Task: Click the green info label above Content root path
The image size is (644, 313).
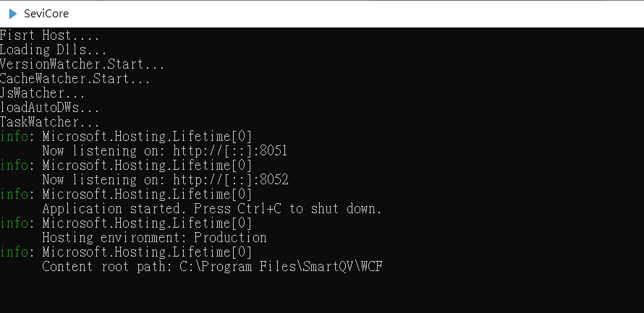Action: tap(14, 252)
